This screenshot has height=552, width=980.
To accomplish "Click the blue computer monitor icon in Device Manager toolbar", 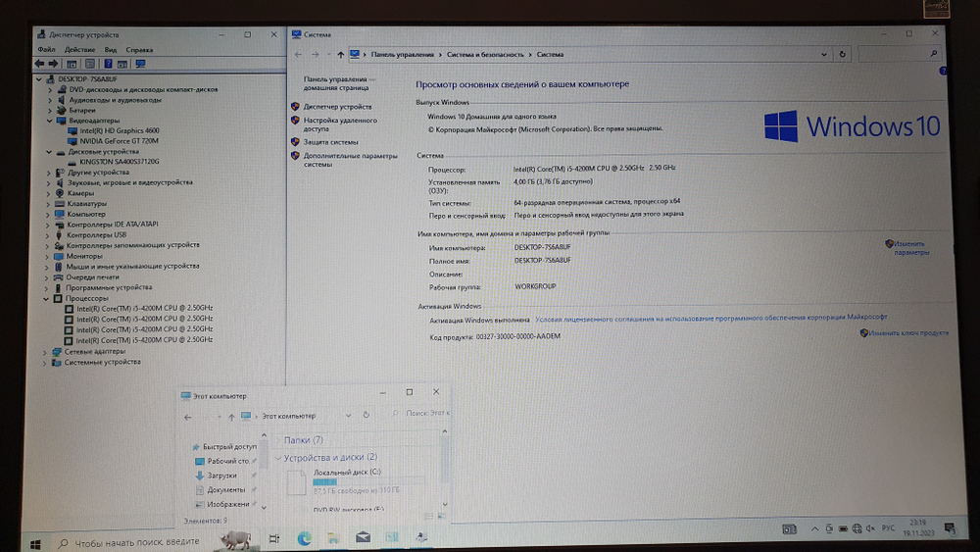I will click(140, 64).
